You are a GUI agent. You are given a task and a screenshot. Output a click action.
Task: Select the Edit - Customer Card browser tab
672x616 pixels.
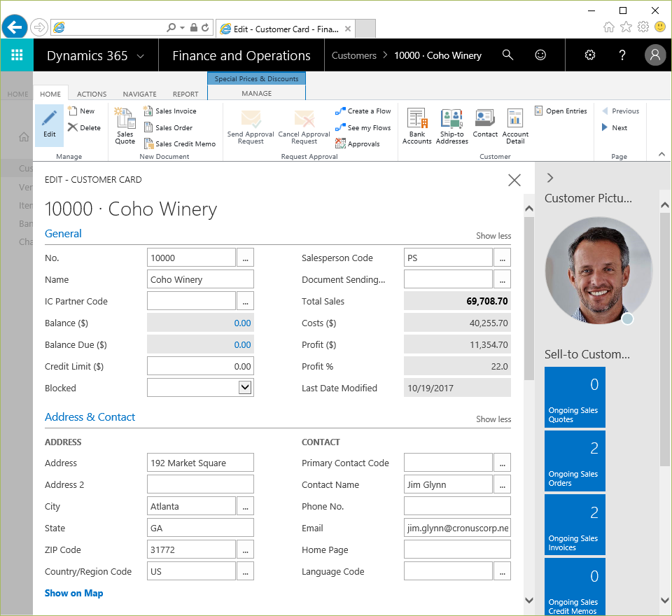point(286,29)
